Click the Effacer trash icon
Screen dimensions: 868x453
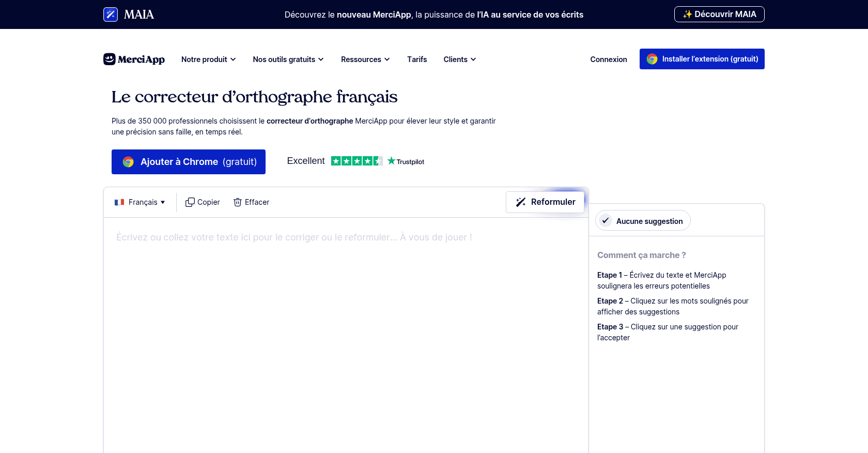tap(238, 202)
